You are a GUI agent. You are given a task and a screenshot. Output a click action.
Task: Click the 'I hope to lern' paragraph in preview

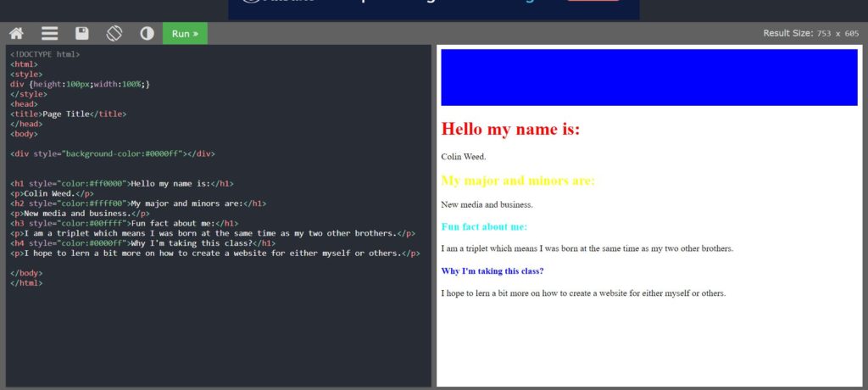point(583,293)
